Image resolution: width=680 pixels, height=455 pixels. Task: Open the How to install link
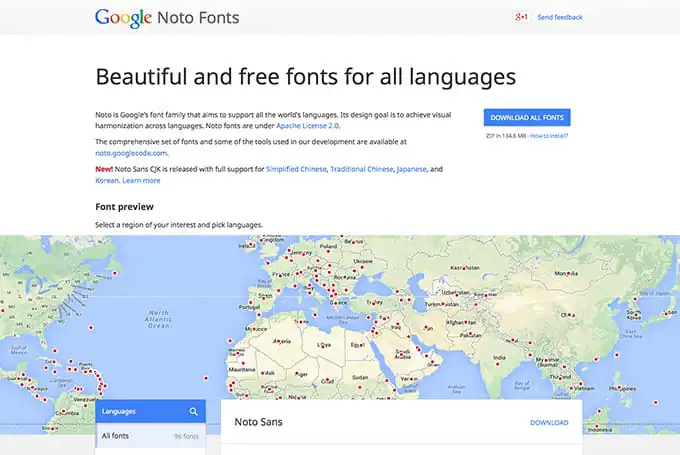[549, 136]
